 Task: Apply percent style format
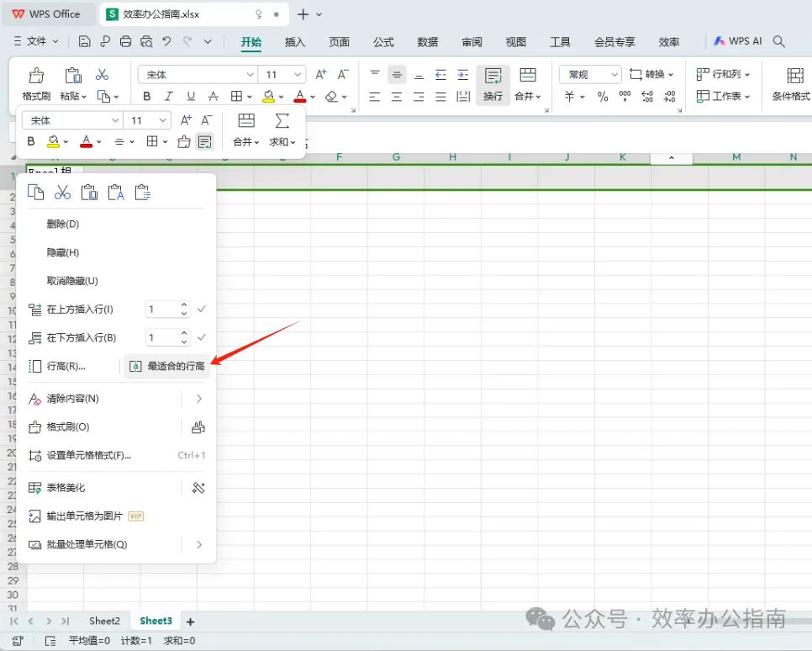coord(603,97)
